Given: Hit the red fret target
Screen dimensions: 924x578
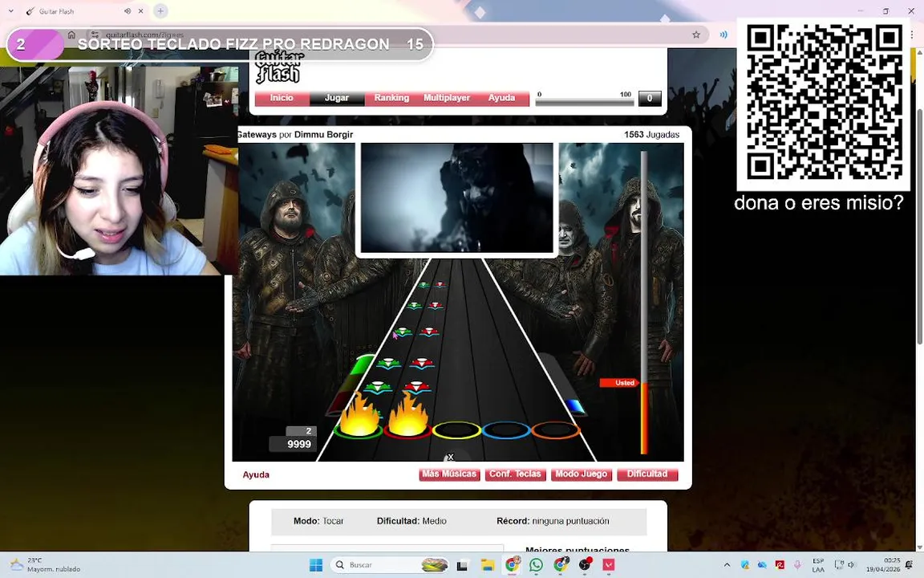Looking at the screenshot, I should 407,430.
